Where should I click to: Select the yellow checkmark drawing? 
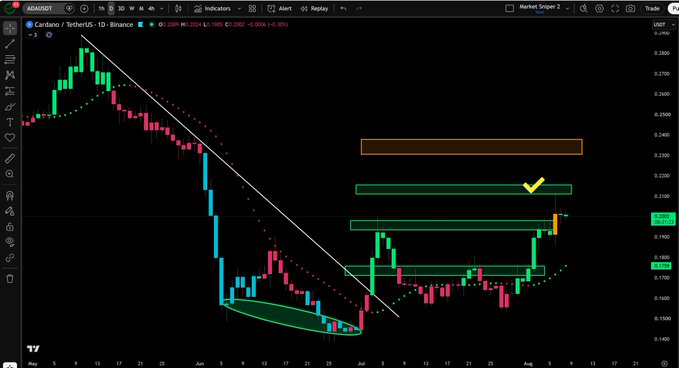[x=534, y=184]
